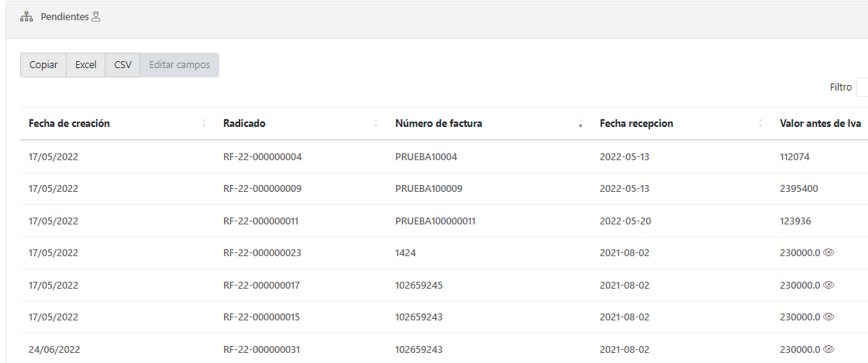Export the table as CSV
868x363 pixels.
[122, 65]
